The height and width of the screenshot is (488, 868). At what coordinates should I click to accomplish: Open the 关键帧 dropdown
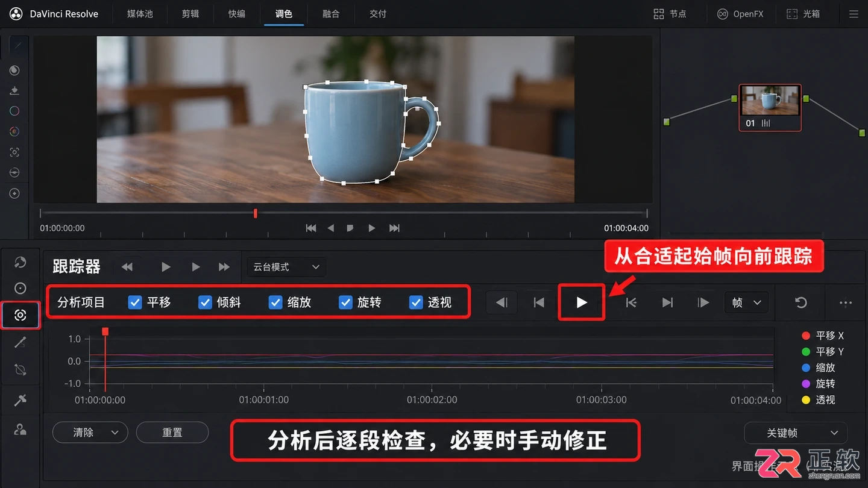point(796,433)
